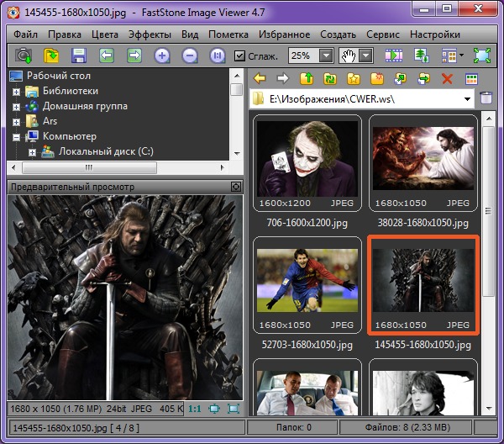Collapse the Компьютер tree node
This screenshot has width=504, height=444.
(16, 136)
